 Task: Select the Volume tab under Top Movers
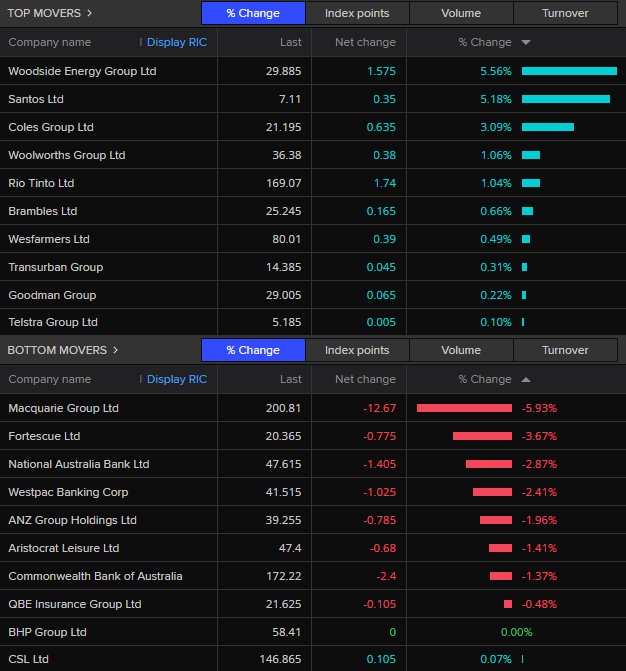pyautogui.click(x=461, y=13)
